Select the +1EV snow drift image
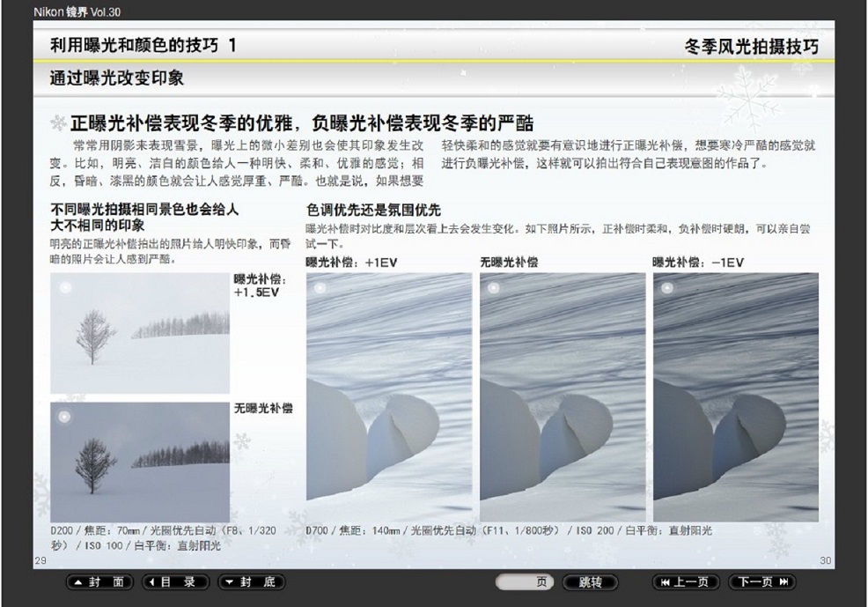This screenshot has width=868, height=607. pyautogui.click(x=389, y=398)
